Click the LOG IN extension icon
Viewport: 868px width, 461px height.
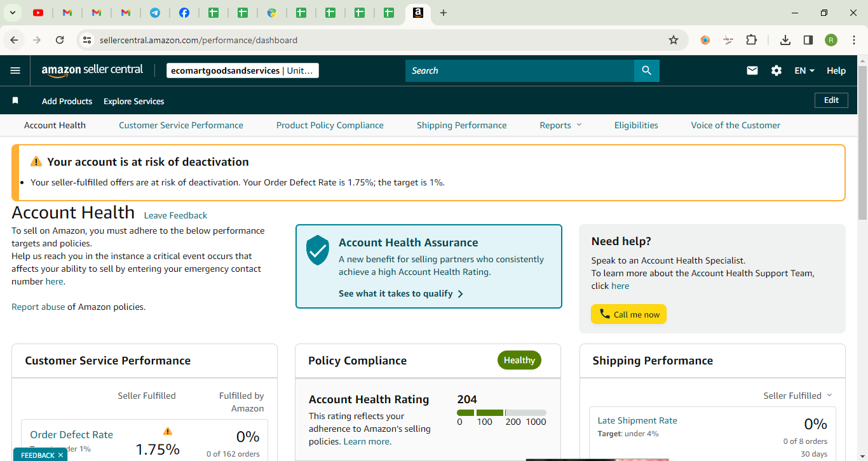(728, 40)
